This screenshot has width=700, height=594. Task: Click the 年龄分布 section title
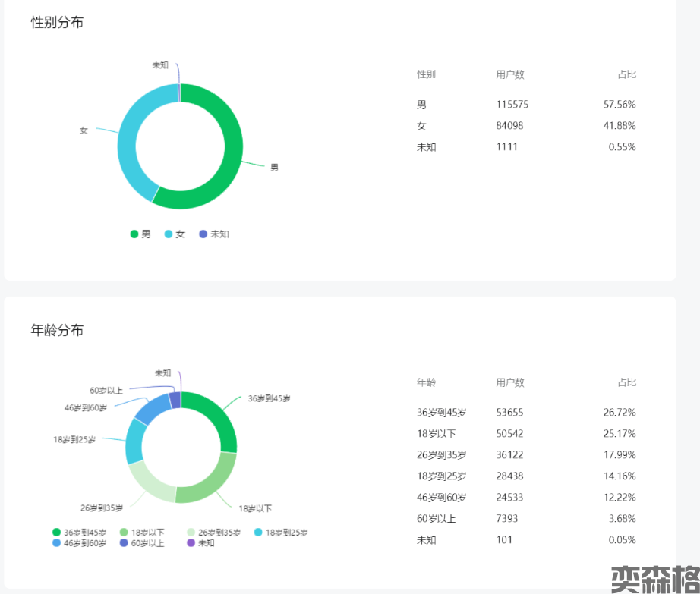tap(57, 331)
